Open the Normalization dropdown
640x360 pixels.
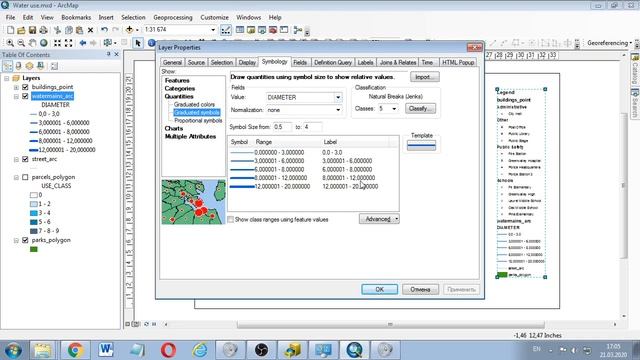tap(338, 110)
